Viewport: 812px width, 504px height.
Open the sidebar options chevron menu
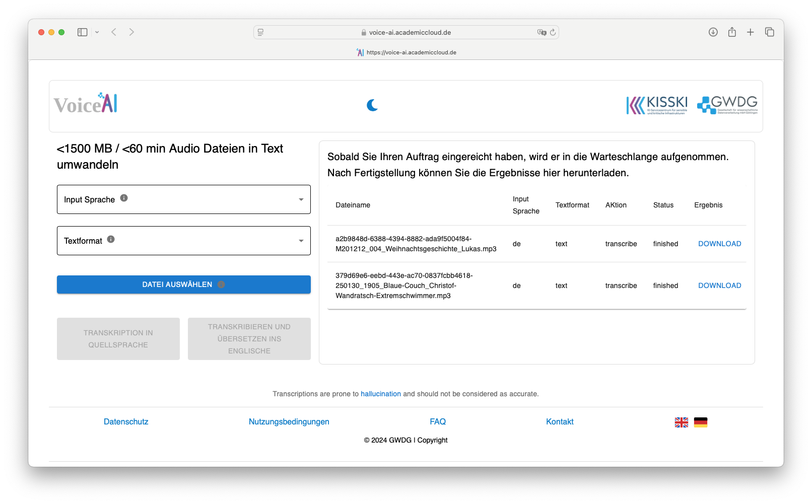pyautogui.click(x=97, y=32)
